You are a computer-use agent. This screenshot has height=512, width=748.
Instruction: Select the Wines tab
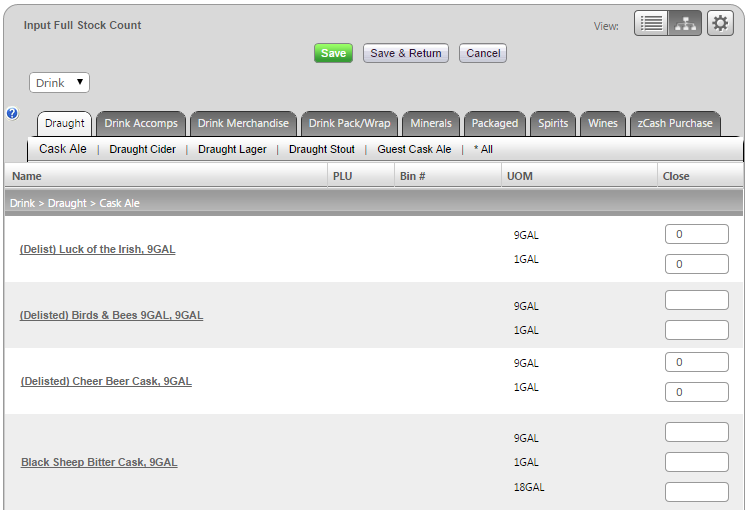[x=603, y=124]
